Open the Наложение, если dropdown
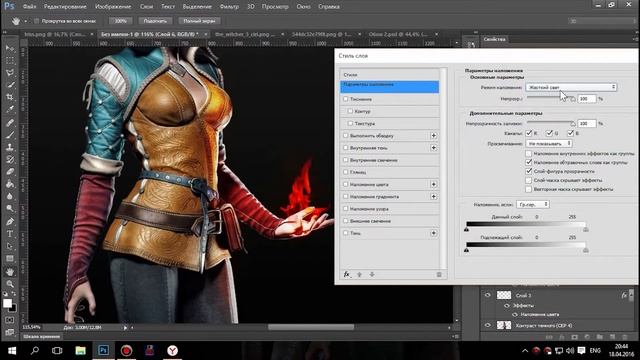This screenshot has width=640, height=360. tap(533, 204)
